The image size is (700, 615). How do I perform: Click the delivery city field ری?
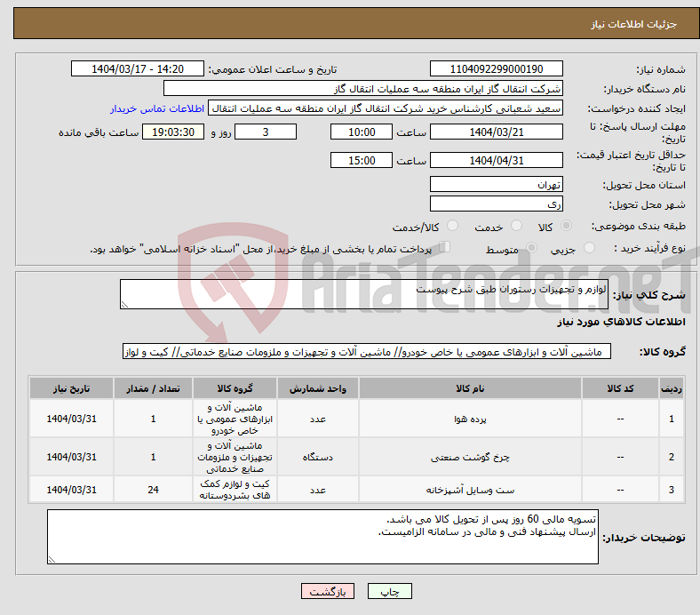point(496,204)
